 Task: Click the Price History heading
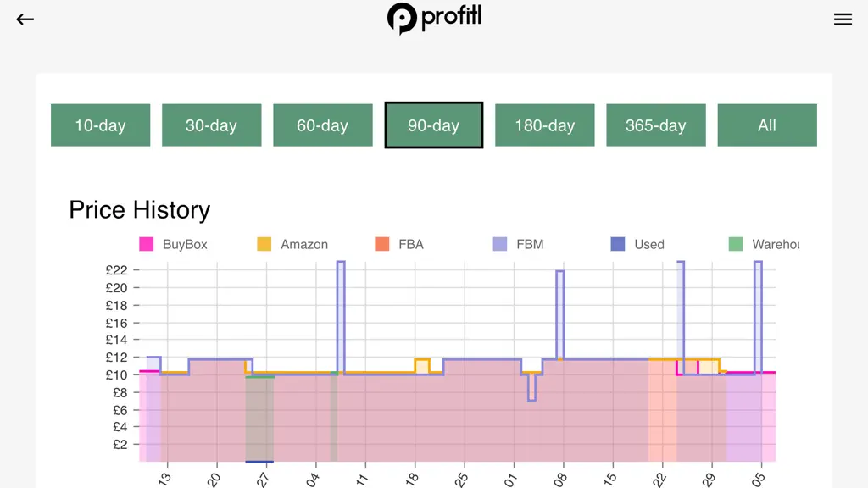(x=140, y=210)
